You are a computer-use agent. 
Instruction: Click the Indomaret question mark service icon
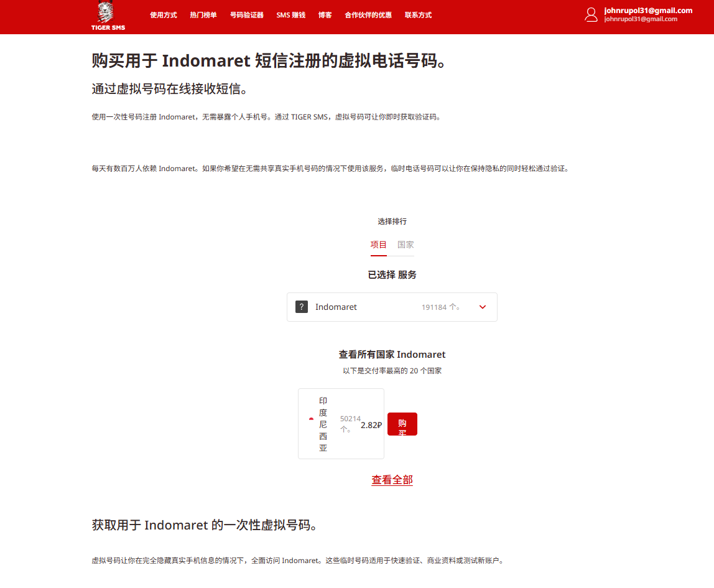click(302, 307)
